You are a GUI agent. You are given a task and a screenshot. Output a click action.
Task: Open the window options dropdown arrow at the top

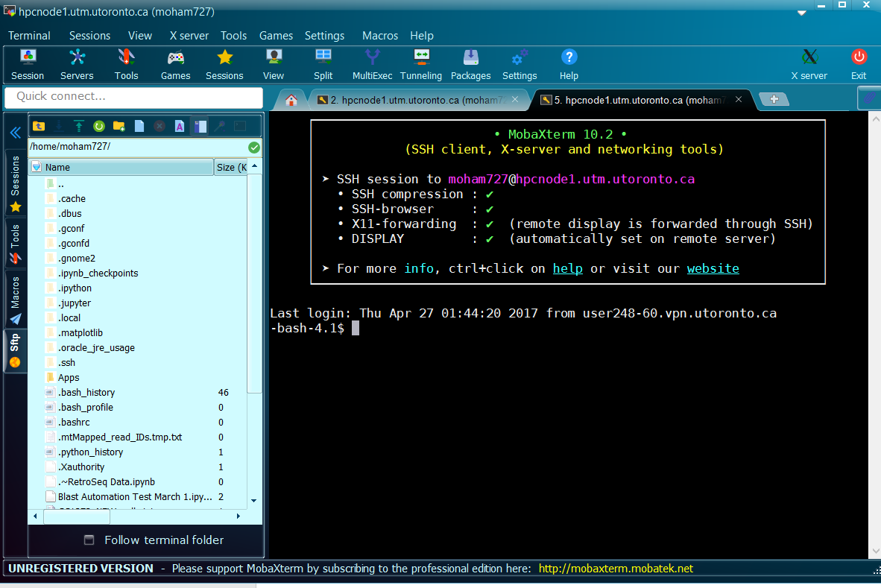(x=802, y=13)
